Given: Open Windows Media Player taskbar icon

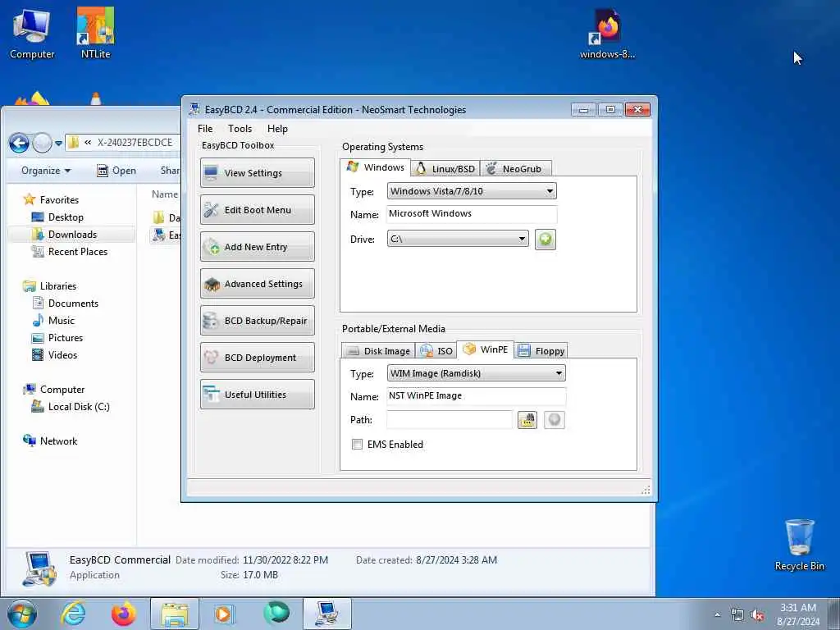Looking at the screenshot, I should point(225,614).
